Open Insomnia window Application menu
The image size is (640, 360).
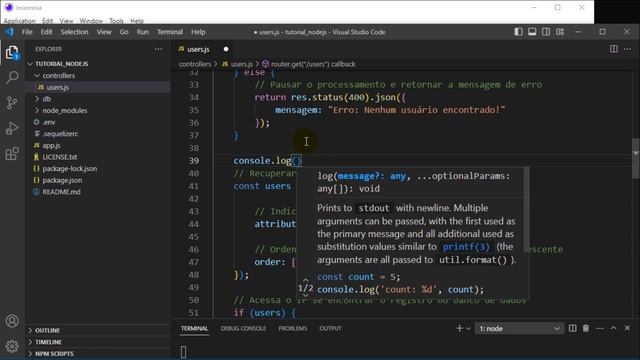pyautogui.click(x=19, y=21)
